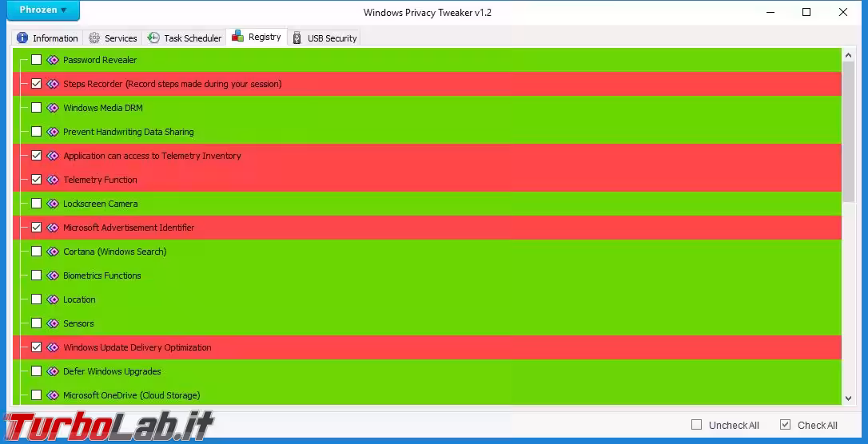The image size is (868, 444).
Task: Click the icon next to Windows Media DRM
Action: click(53, 108)
